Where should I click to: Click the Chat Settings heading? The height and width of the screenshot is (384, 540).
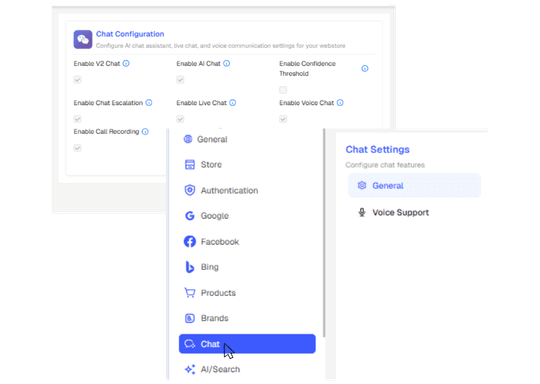point(377,149)
